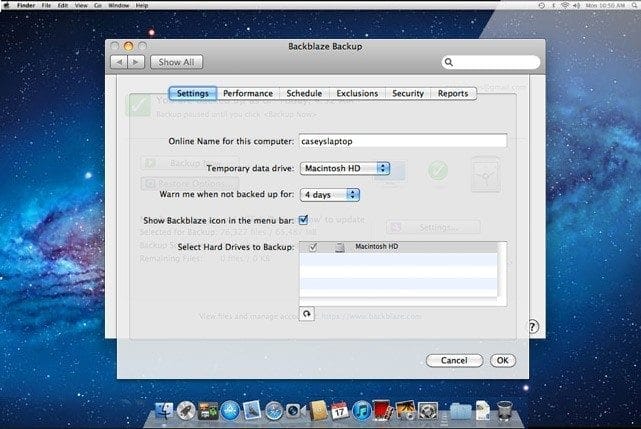Click the Online Name text field
Screen dimensions: 641x429
point(403,141)
